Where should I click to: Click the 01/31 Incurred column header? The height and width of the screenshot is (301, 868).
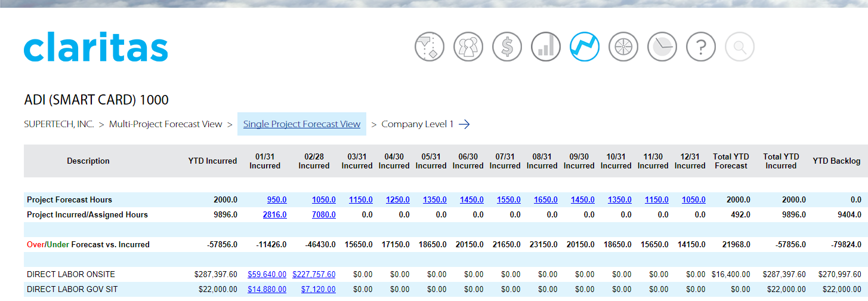tap(265, 161)
